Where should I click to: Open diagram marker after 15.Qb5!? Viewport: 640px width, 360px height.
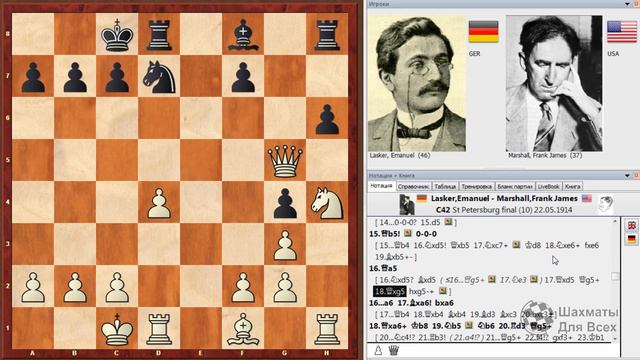407,233
